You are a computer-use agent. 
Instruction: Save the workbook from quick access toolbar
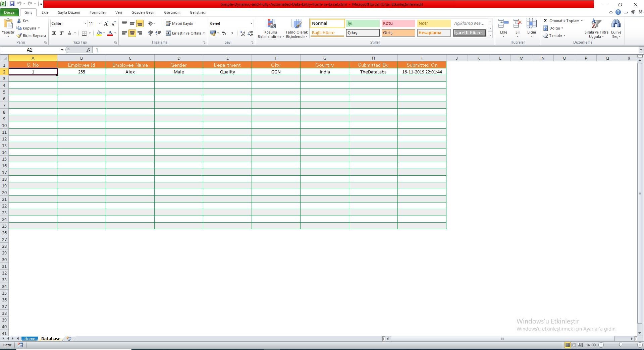pyautogui.click(x=12, y=4)
